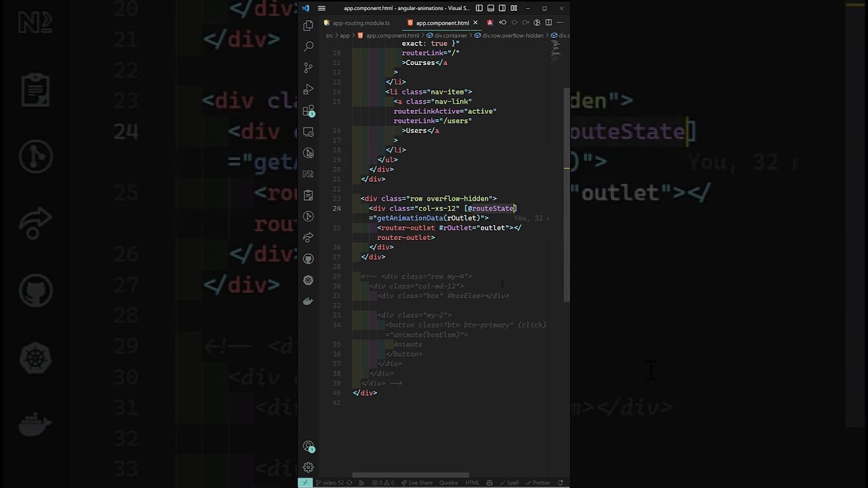Open the Run and Debug view
This screenshot has height=488, width=868.
pos(309,89)
